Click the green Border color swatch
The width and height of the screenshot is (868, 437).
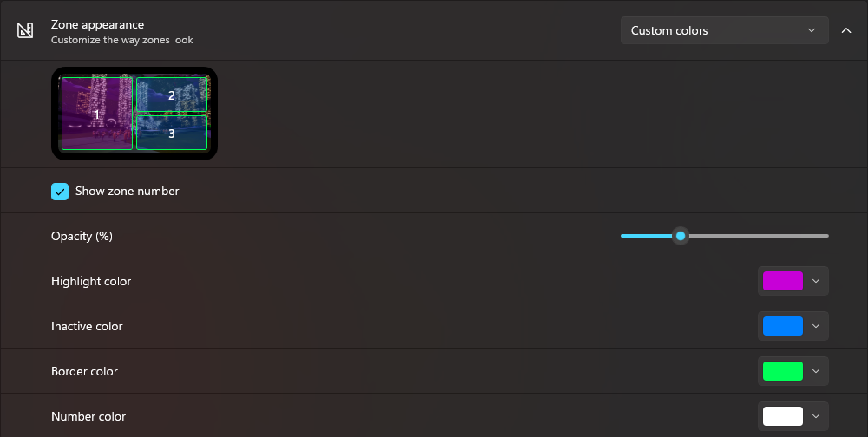(x=783, y=371)
